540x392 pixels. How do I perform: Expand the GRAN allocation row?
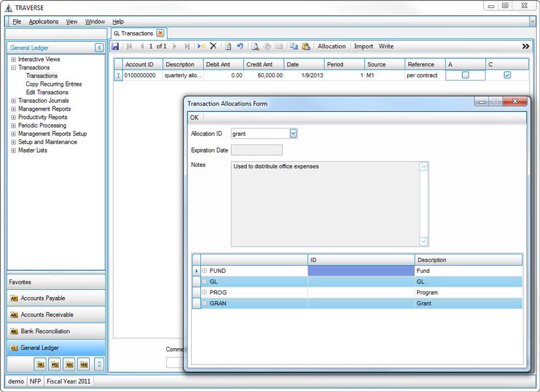pyautogui.click(x=204, y=303)
